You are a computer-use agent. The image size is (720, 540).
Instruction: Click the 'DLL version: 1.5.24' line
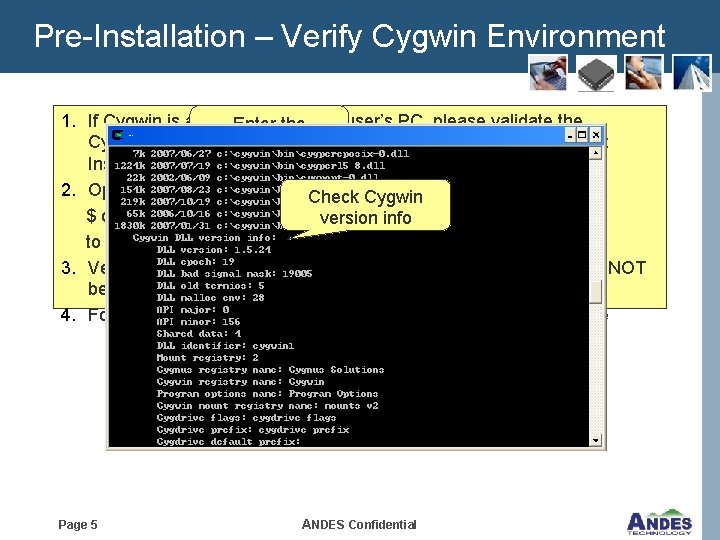pyautogui.click(x=214, y=250)
